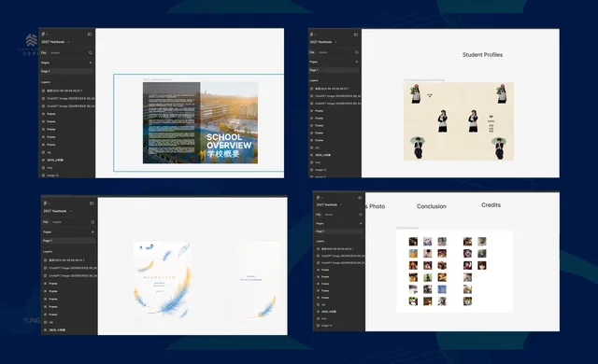Select File tab in School Overview window
Screen dimensions: 598x364
click(44, 53)
